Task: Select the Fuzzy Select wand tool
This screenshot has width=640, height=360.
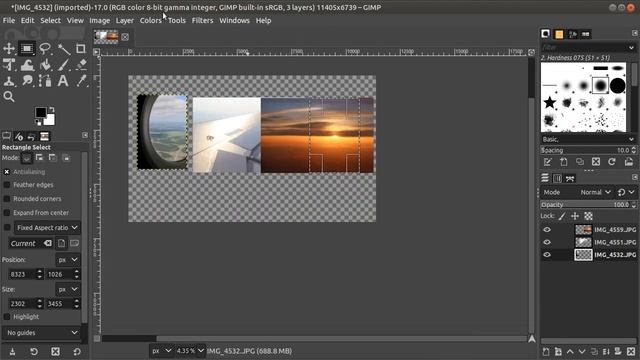Action: pos(63,49)
